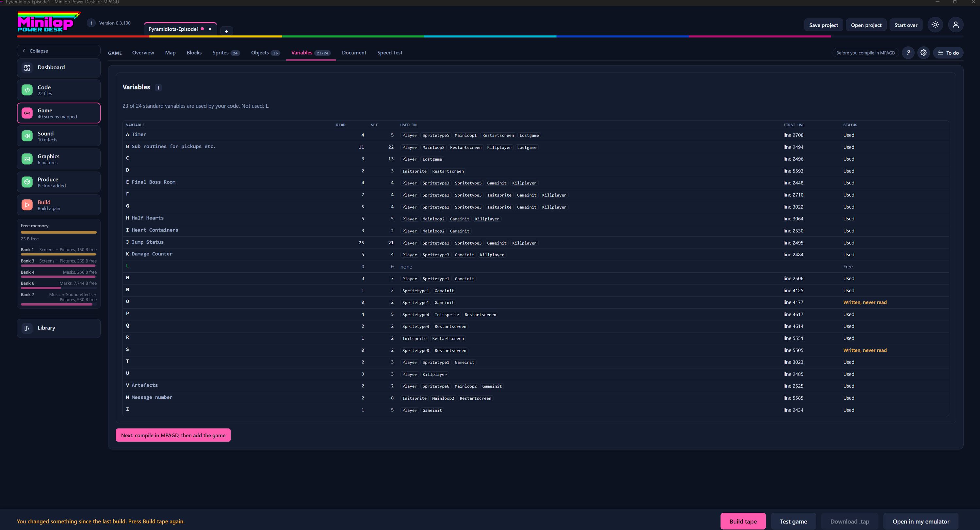Click the version info icon
This screenshot has height=530, width=980.
coord(91,23)
